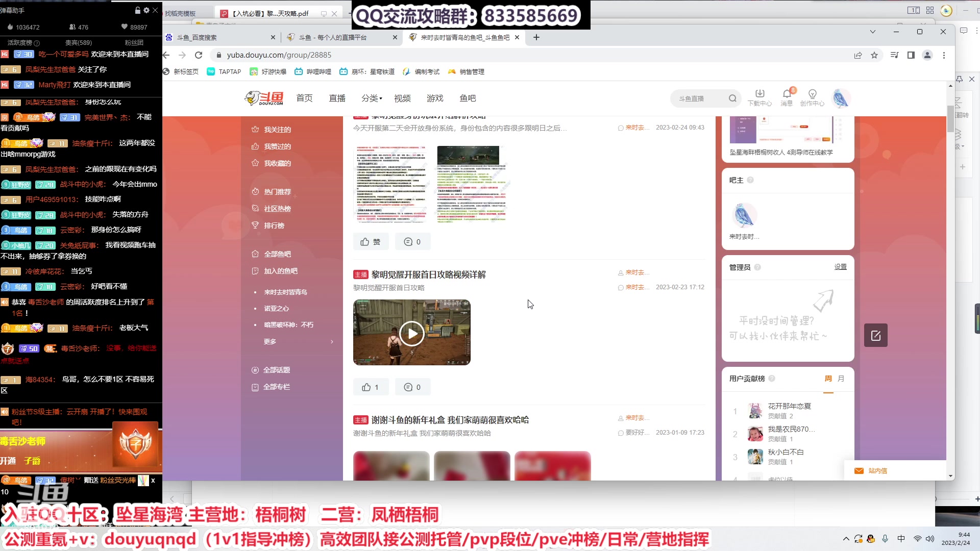The image size is (980, 551).
Task: Play the 黎明觉醒 first day guide video
Action: (412, 334)
